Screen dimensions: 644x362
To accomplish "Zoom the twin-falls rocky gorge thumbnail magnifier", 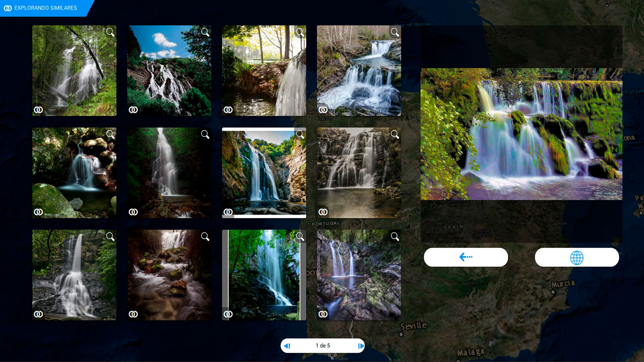I will (395, 237).
